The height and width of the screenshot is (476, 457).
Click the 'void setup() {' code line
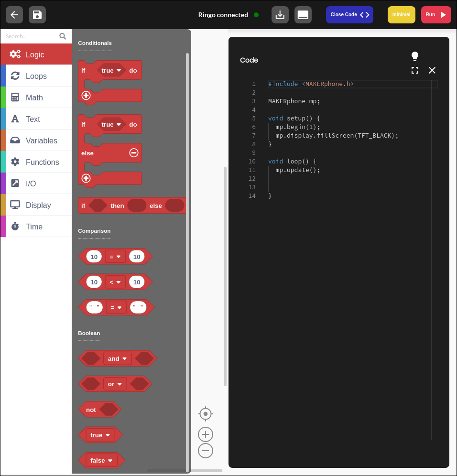(294, 119)
